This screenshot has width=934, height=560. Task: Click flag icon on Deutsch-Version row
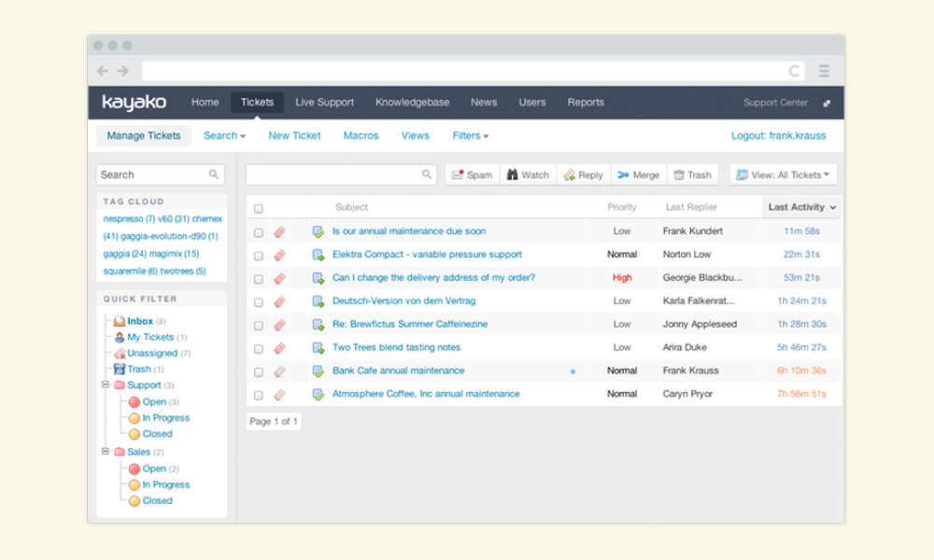(x=279, y=301)
